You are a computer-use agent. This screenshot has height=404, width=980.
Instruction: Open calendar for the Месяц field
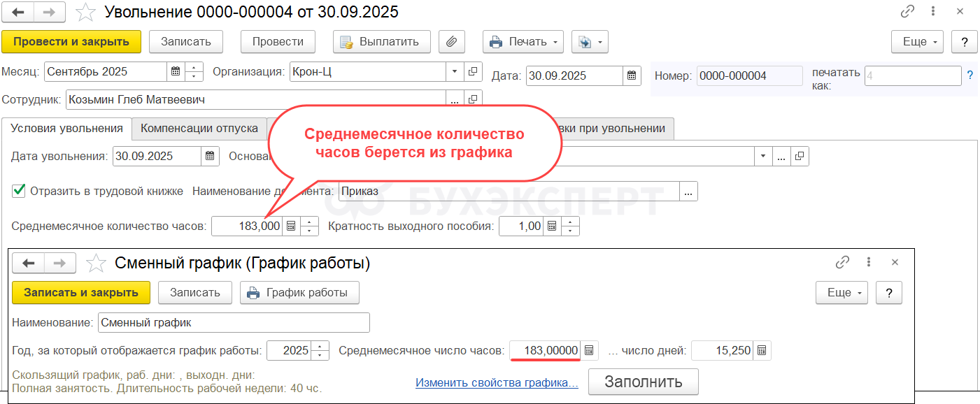tap(176, 72)
